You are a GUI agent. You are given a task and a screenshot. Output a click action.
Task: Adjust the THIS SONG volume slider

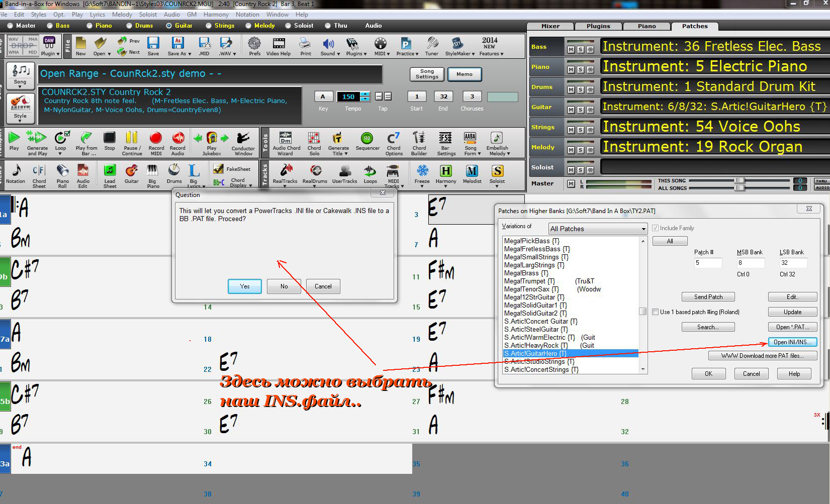[x=740, y=180]
